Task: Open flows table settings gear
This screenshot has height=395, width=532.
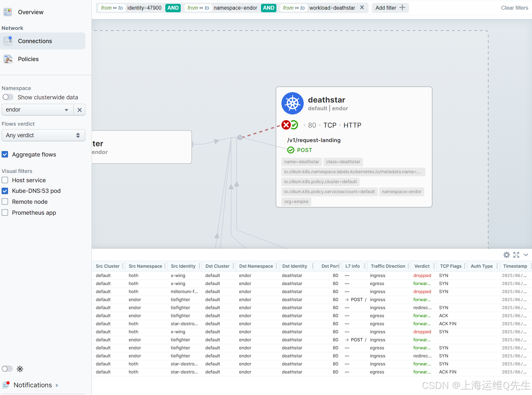Action: [507, 255]
